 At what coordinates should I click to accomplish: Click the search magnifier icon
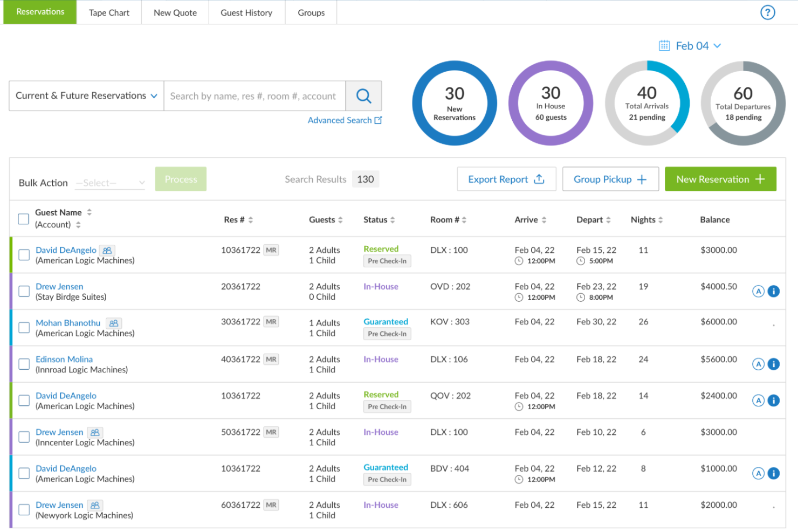pyautogui.click(x=363, y=95)
